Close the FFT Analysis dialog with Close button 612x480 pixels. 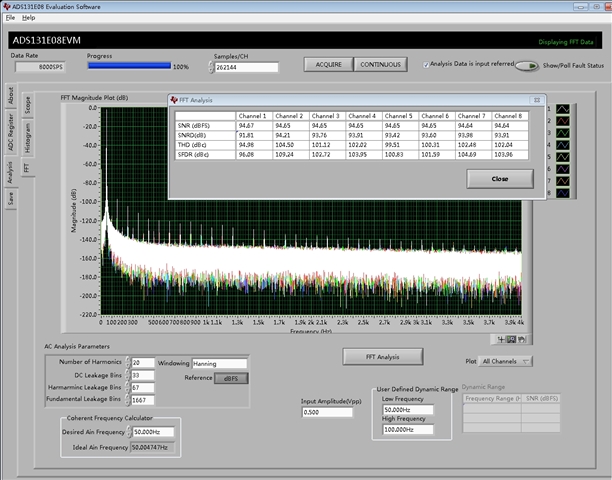[500, 179]
